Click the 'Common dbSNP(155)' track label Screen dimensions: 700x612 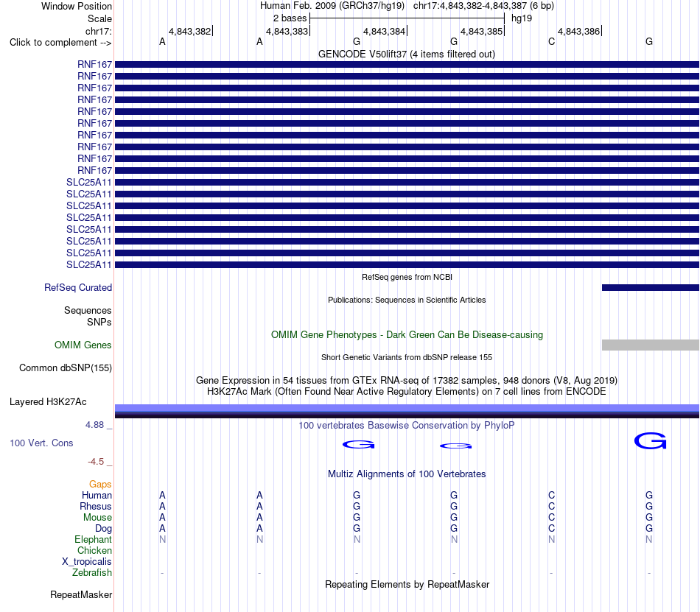click(65, 368)
